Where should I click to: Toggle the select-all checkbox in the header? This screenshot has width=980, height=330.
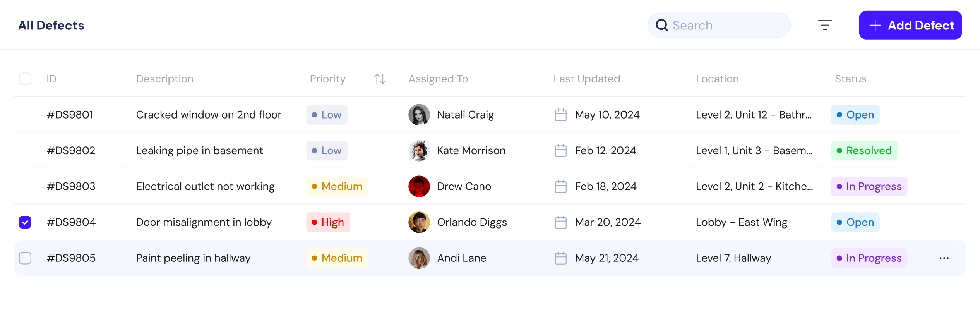click(x=25, y=79)
